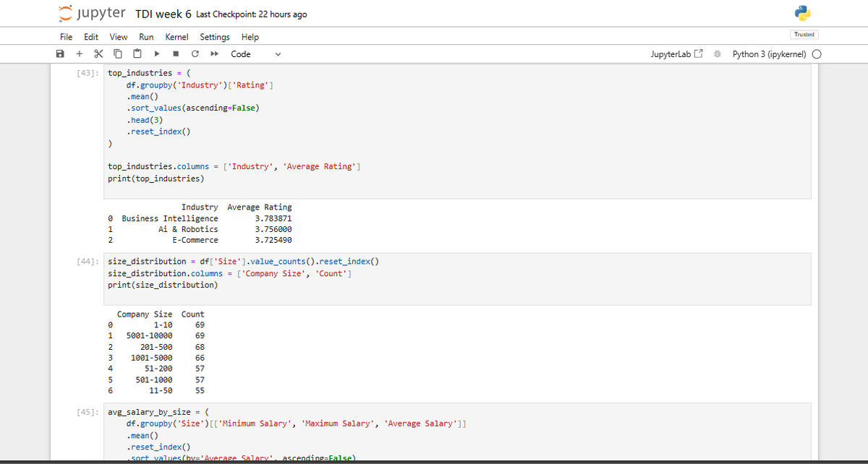Click the 11-50 size row
Screen dimensions: 868x464
[x=161, y=390]
